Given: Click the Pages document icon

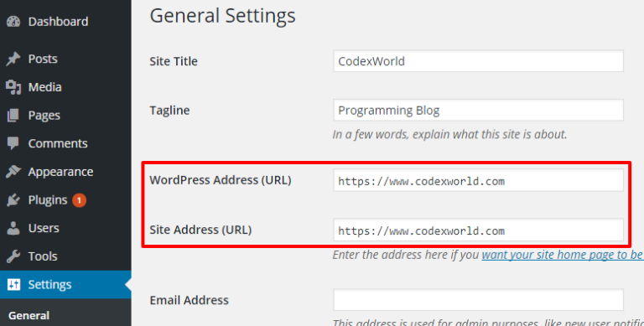Looking at the screenshot, I should (13, 116).
